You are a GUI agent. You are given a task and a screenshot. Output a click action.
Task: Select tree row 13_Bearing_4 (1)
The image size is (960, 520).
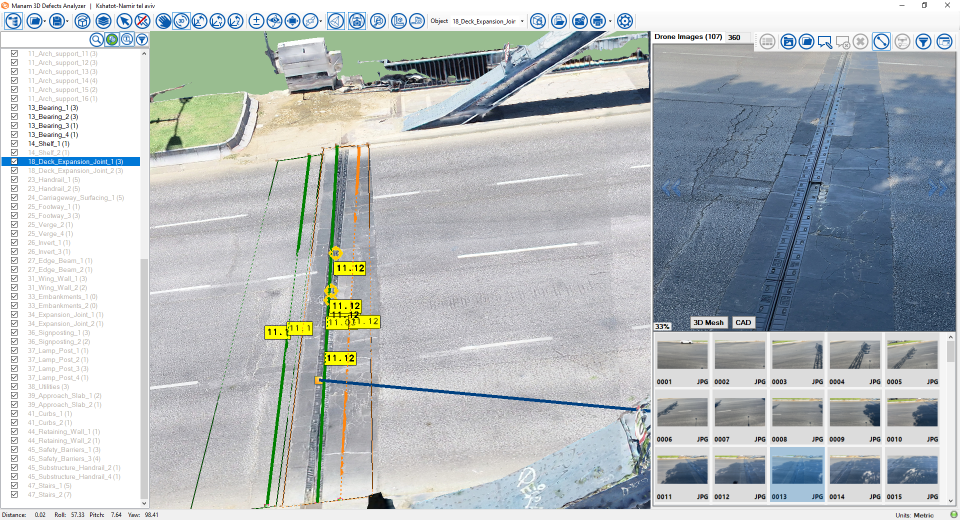[53, 135]
